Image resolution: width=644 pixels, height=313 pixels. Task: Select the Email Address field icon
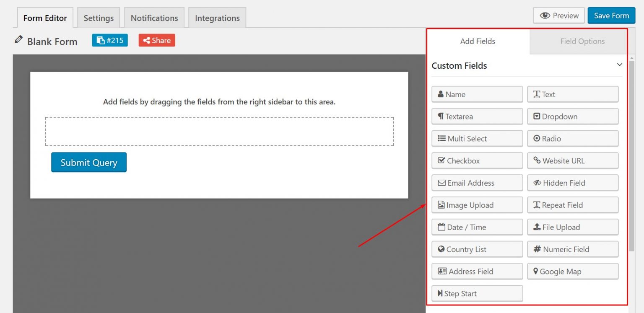tap(441, 183)
